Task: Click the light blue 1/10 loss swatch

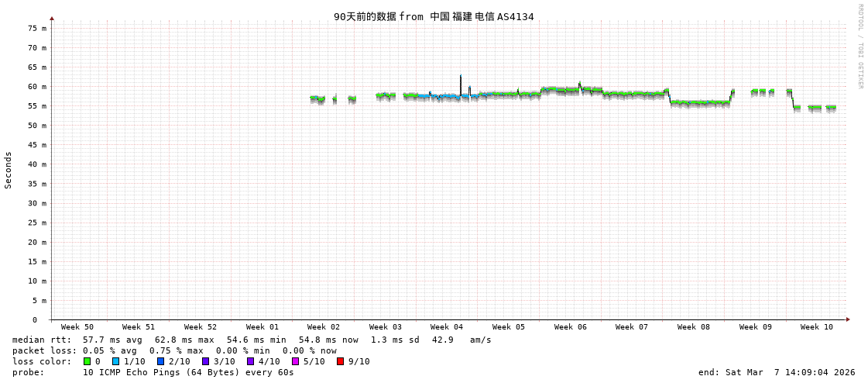Action: point(116,361)
